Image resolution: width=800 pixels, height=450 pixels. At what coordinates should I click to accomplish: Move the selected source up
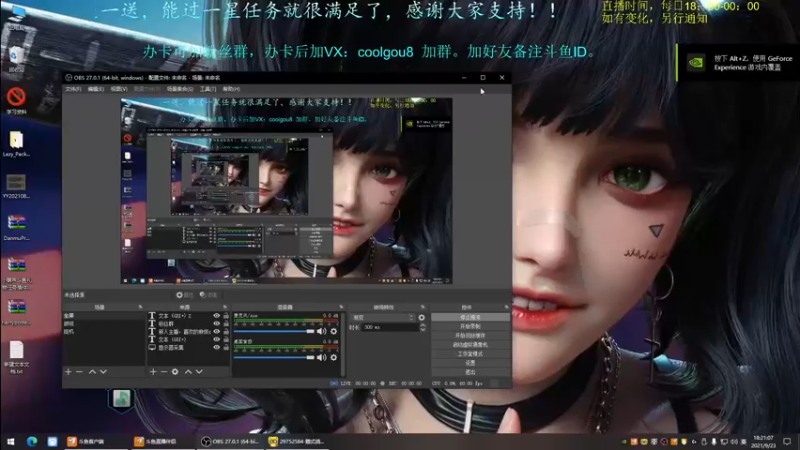188,372
